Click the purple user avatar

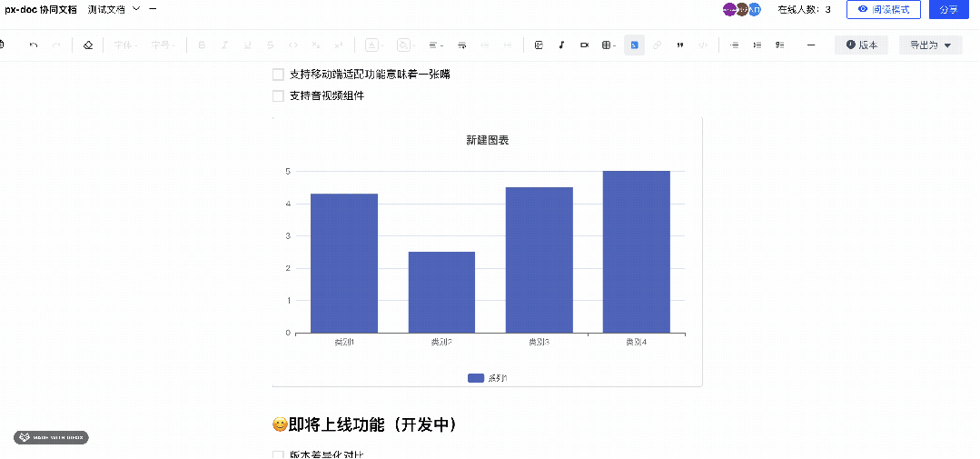coord(728,9)
